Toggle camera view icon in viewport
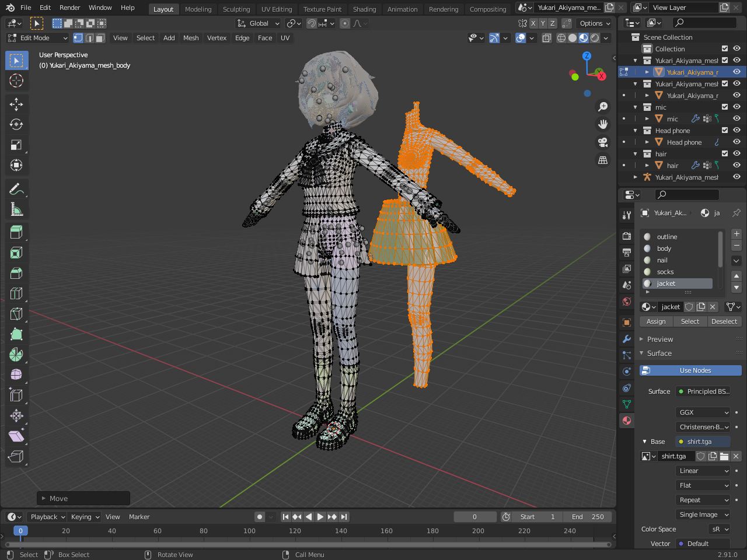This screenshot has height=560, width=747. (x=603, y=142)
